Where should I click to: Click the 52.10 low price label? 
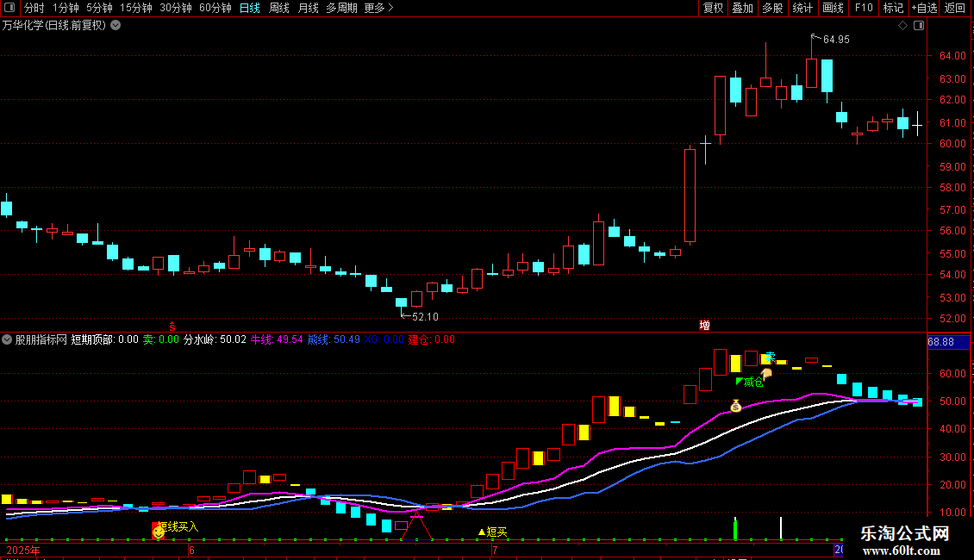coord(425,317)
